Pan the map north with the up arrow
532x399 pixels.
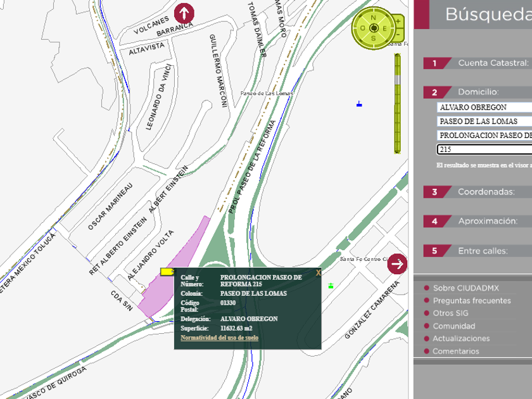184,13
